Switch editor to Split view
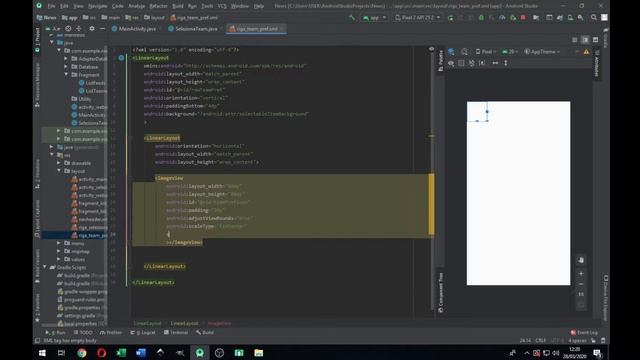 [585, 40]
